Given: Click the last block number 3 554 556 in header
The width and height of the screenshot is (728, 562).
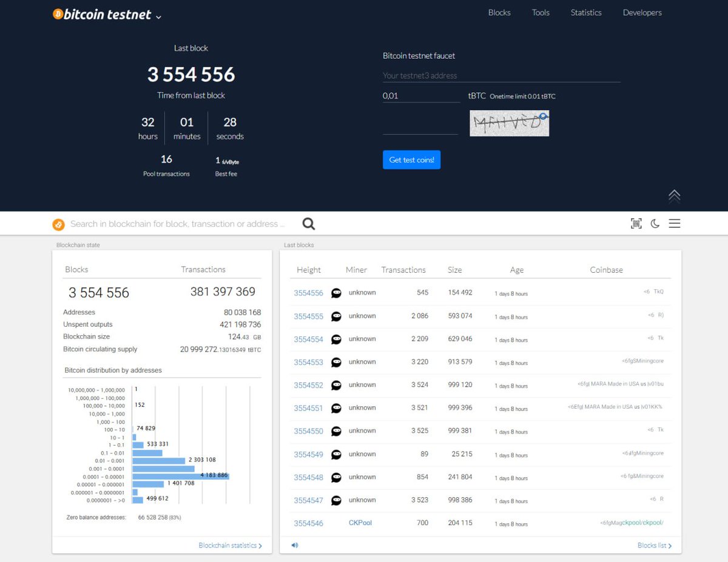Looking at the screenshot, I should coord(191,75).
